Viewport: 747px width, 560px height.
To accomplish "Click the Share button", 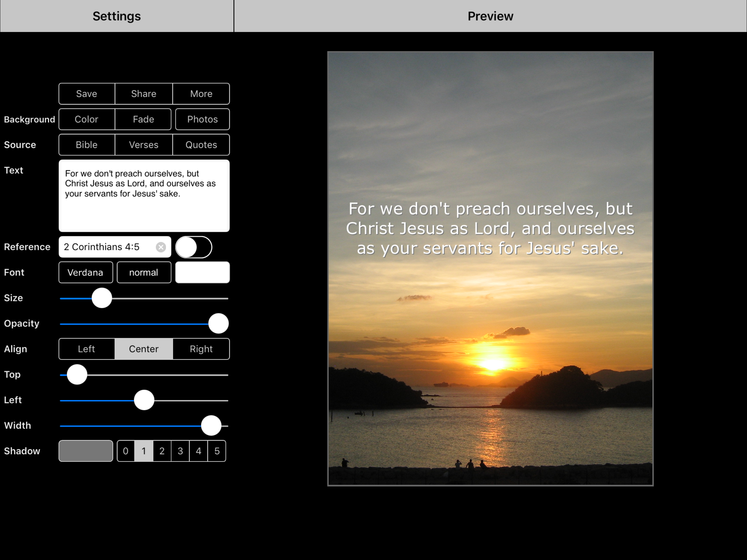I will tap(144, 94).
